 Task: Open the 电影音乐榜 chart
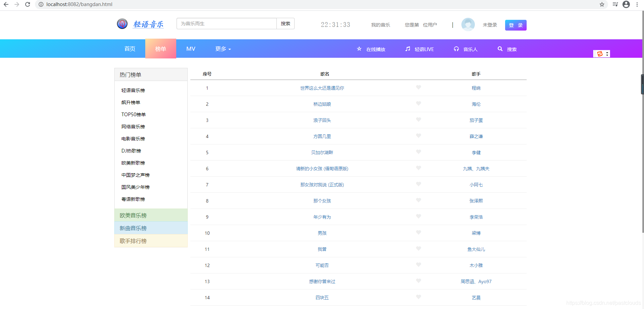(133, 139)
